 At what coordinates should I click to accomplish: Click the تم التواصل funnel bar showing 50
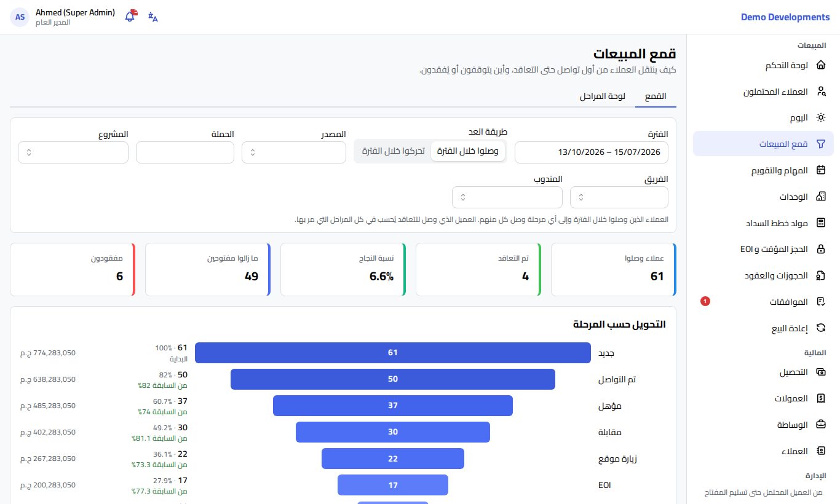click(393, 379)
